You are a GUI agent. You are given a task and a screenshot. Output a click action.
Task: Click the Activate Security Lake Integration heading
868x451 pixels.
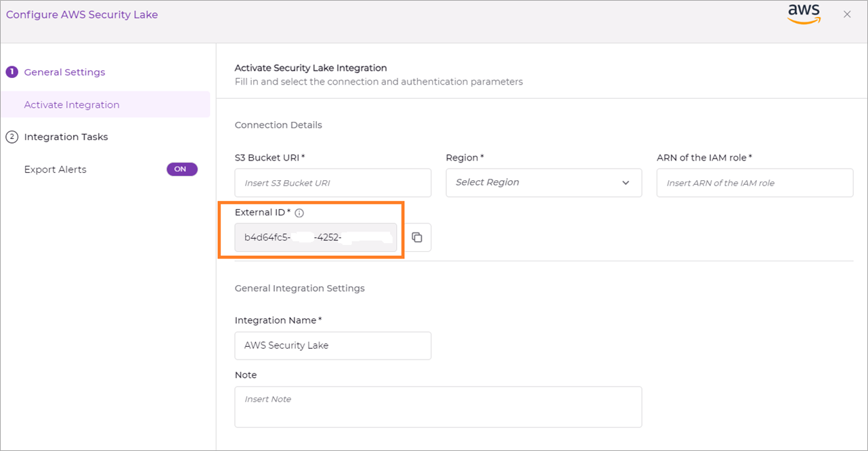point(311,68)
